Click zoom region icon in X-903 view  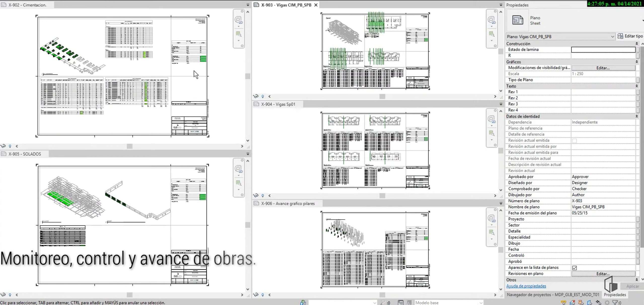pyautogui.click(x=491, y=34)
